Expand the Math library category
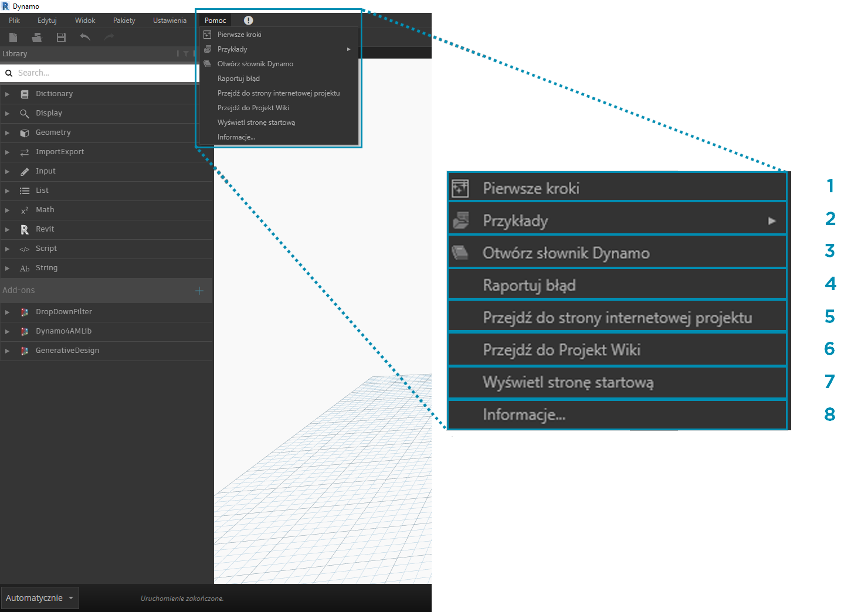The height and width of the screenshot is (612, 868). [x=7, y=210]
